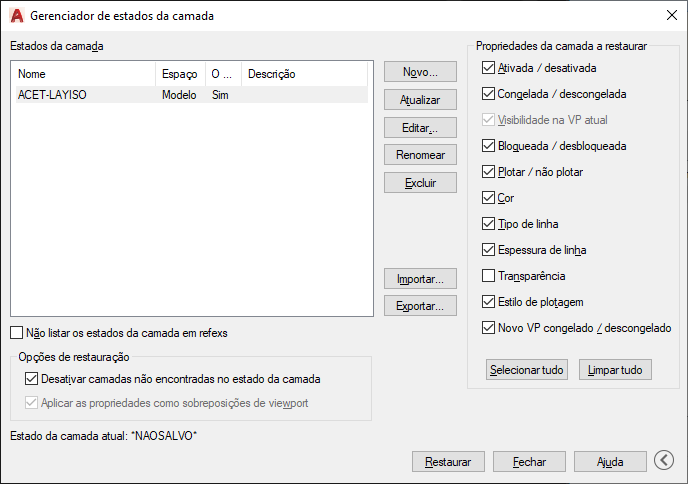Click the Espaço column header

(180, 74)
